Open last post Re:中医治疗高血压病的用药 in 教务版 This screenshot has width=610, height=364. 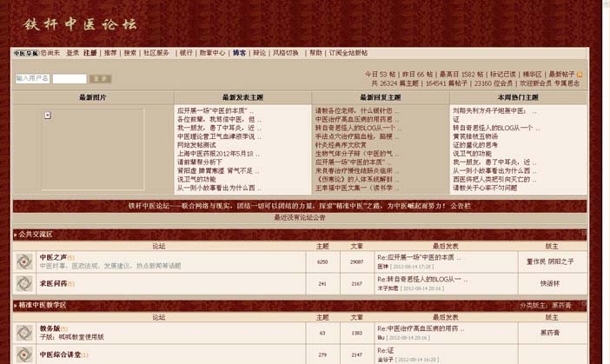pyautogui.click(x=421, y=328)
